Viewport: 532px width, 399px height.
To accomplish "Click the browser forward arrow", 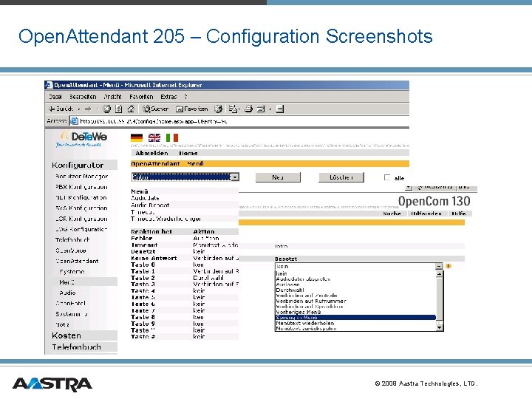I will point(88,109).
